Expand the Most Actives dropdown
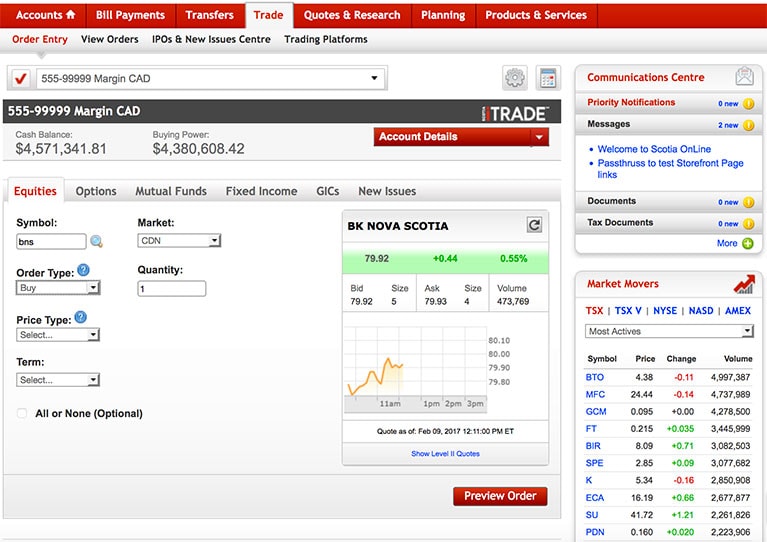The width and height of the screenshot is (767, 542). click(669, 331)
